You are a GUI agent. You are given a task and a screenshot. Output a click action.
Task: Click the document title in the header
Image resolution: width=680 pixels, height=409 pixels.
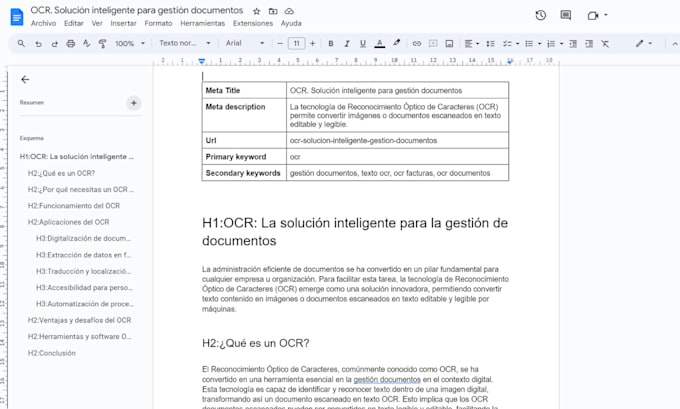tap(137, 10)
